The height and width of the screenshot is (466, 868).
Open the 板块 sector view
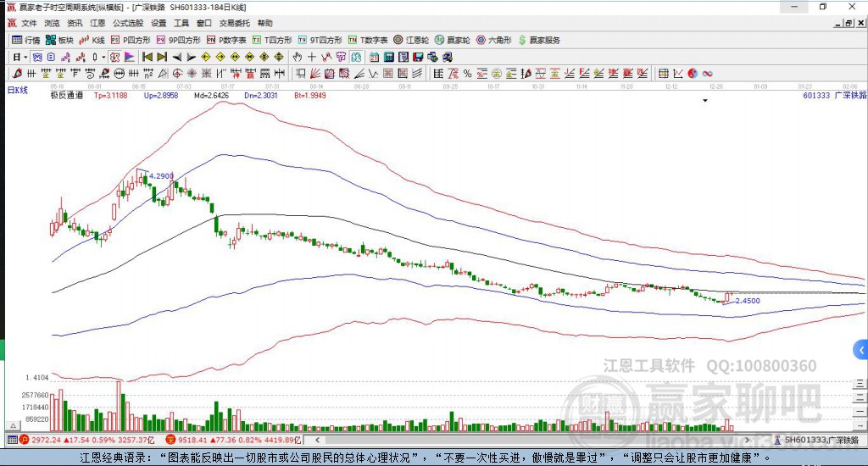coord(59,40)
